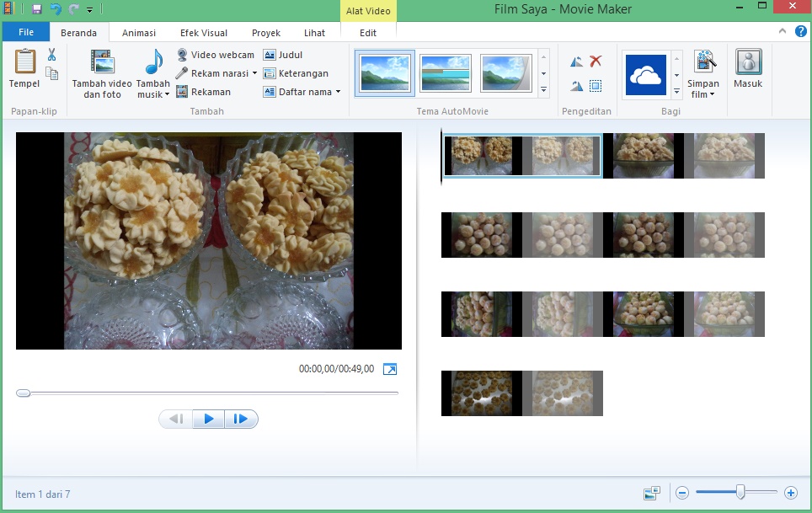The image size is (812, 513).
Task: Expand AutoMovie themes gallery
Action: click(544, 90)
